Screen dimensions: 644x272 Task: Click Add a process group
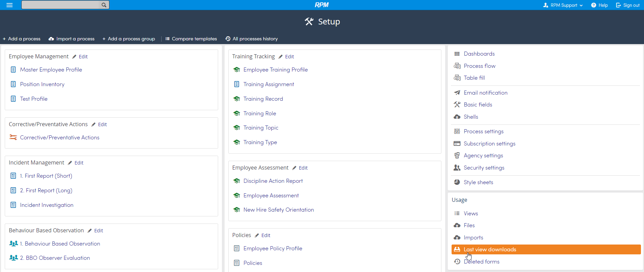point(129,39)
